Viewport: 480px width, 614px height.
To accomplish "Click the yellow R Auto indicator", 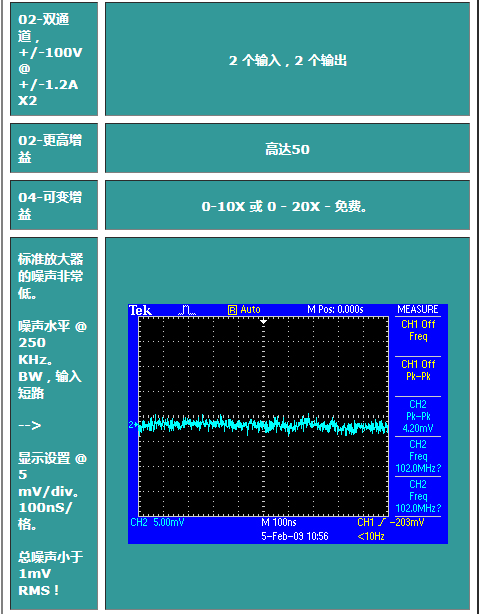I will pyautogui.click(x=244, y=310).
